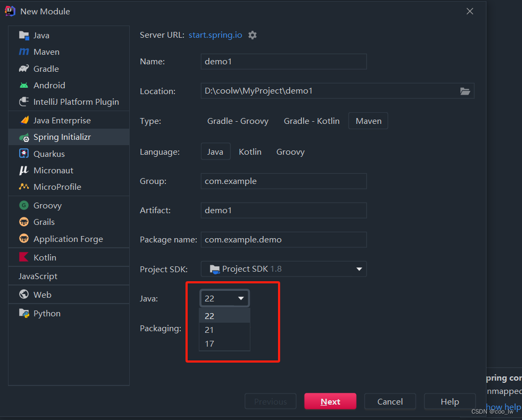This screenshot has width=522, height=420.
Task: Click the Name field with demo1
Action: [284, 62]
